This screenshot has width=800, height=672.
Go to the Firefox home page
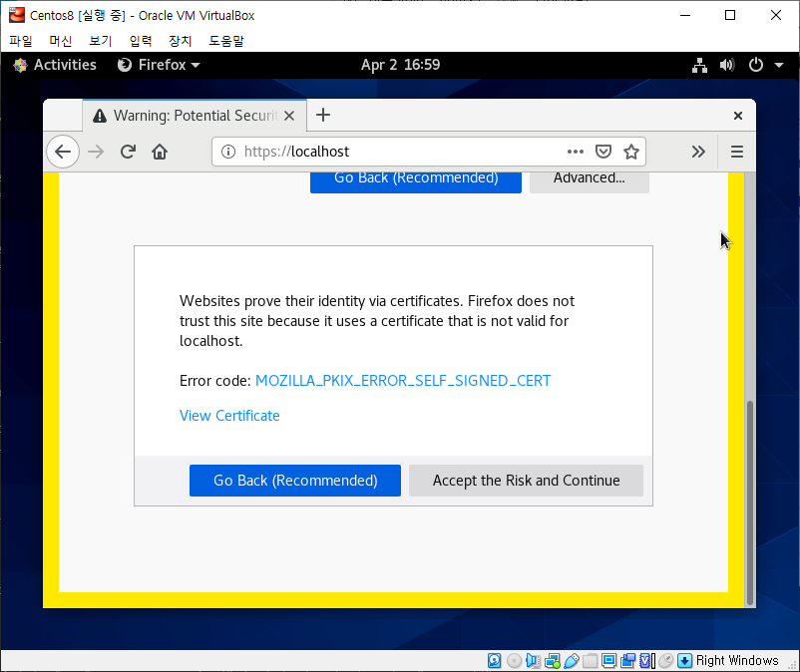tap(160, 152)
